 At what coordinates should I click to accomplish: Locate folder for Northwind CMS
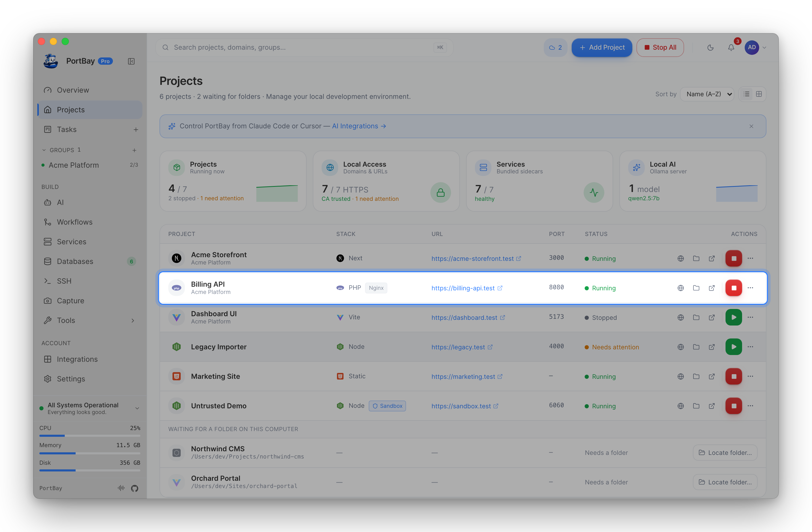[x=725, y=453]
